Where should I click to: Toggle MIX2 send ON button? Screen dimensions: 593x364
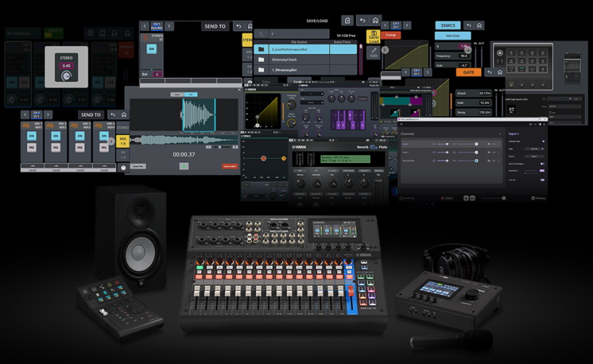click(x=56, y=136)
